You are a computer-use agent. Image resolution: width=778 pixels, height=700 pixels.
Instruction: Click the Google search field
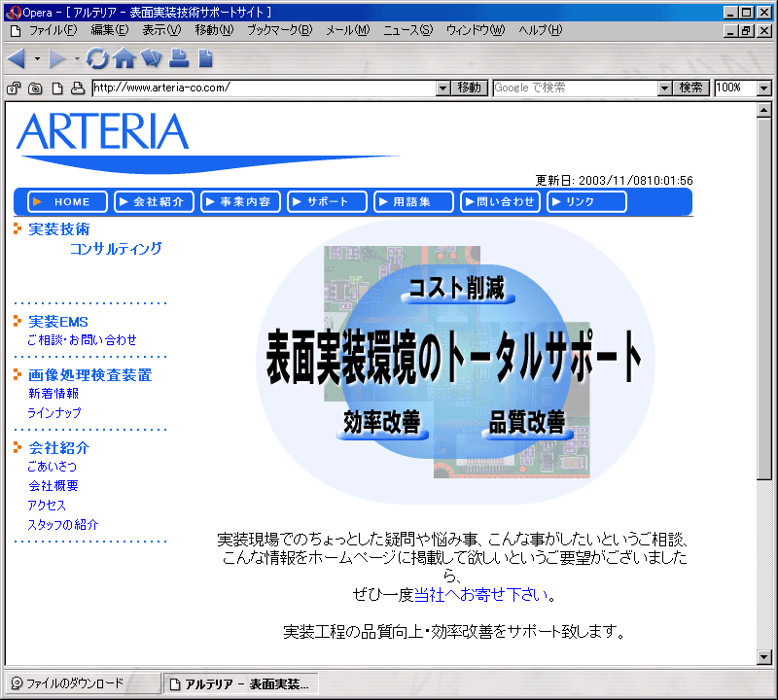(x=575, y=88)
